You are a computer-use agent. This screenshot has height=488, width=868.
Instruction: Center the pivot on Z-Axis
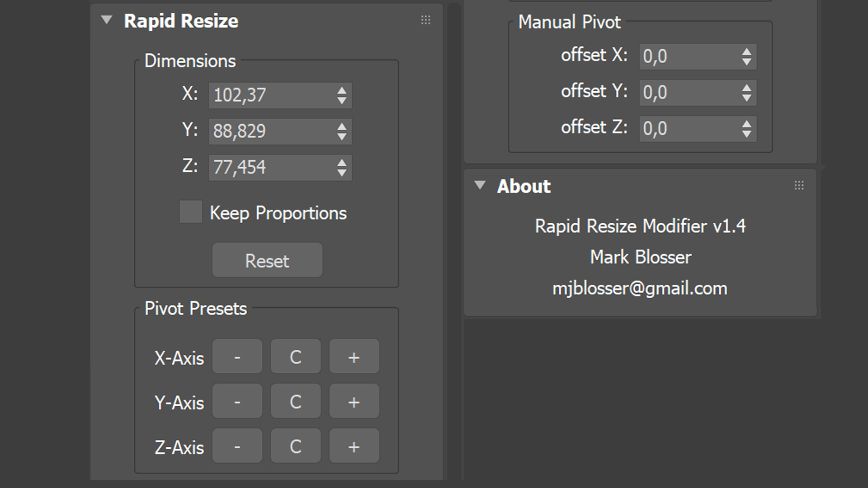coord(296,446)
